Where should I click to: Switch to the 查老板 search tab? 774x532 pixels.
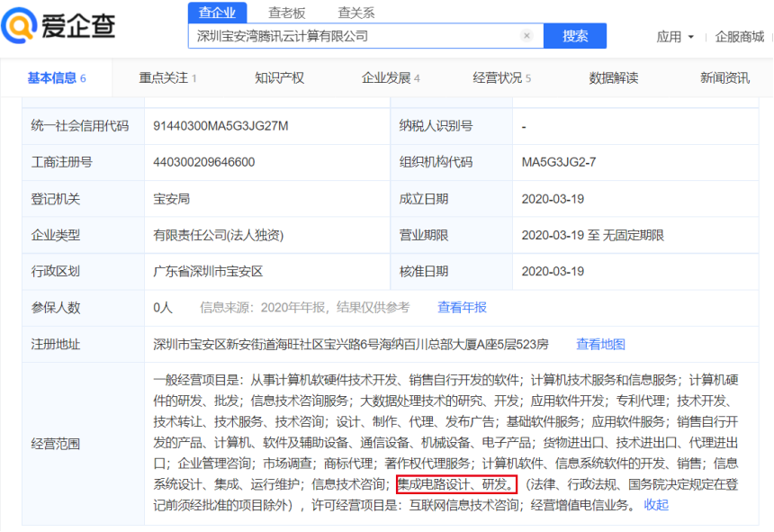pyautogui.click(x=287, y=13)
